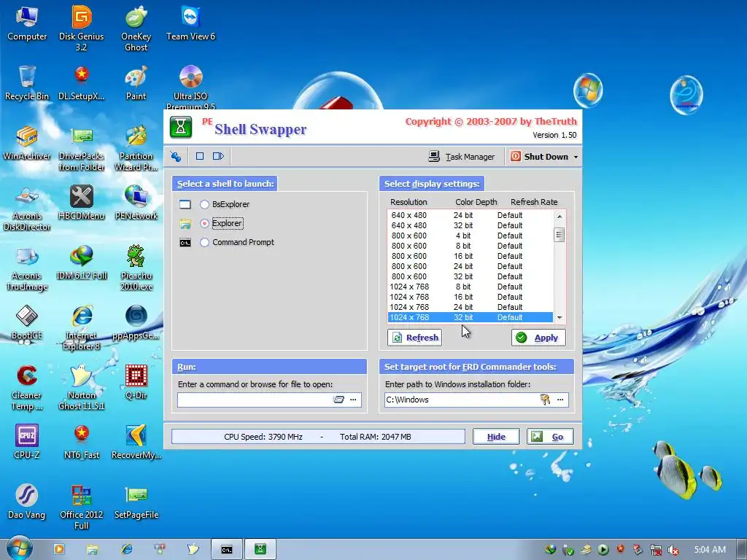Screen dimensions: 747x560
Task: Select 800 x 600 32 bit resolution
Action: pyautogui.click(x=471, y=276)
